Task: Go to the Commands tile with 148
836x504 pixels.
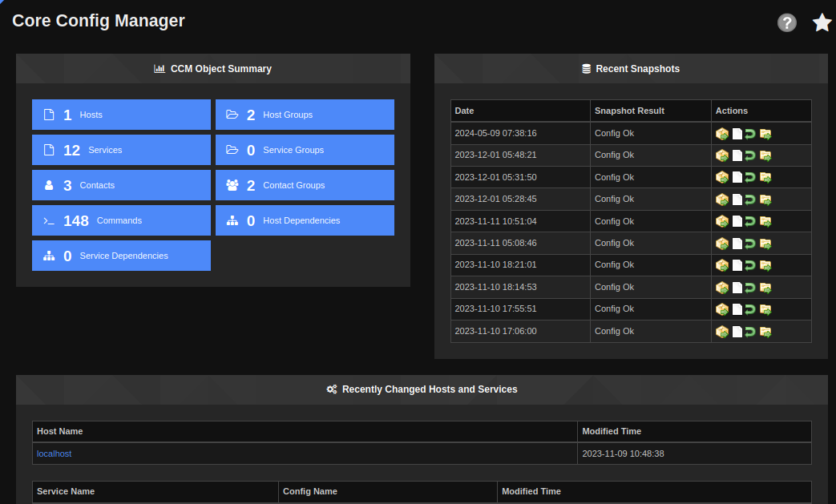Action: (121, 220)
